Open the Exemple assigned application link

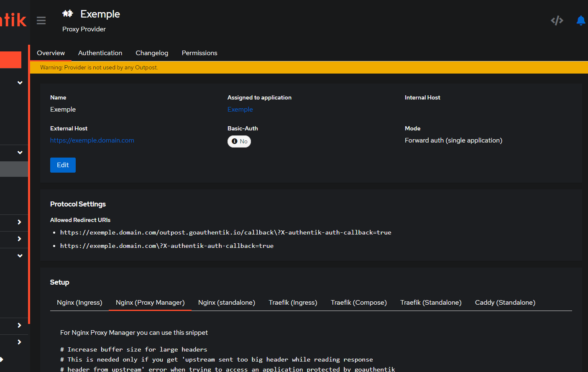[240, 110]
